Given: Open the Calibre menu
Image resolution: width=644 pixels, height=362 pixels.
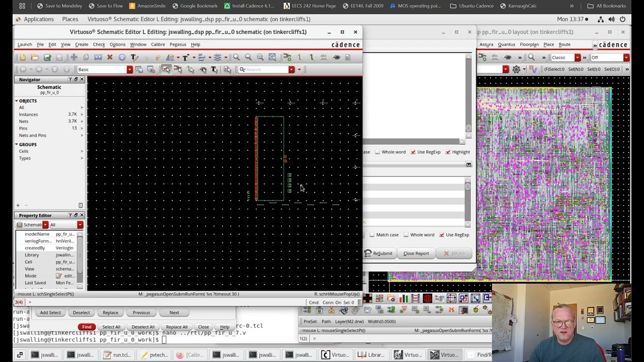Looking at the screenshot, I should tap(157, 44).
